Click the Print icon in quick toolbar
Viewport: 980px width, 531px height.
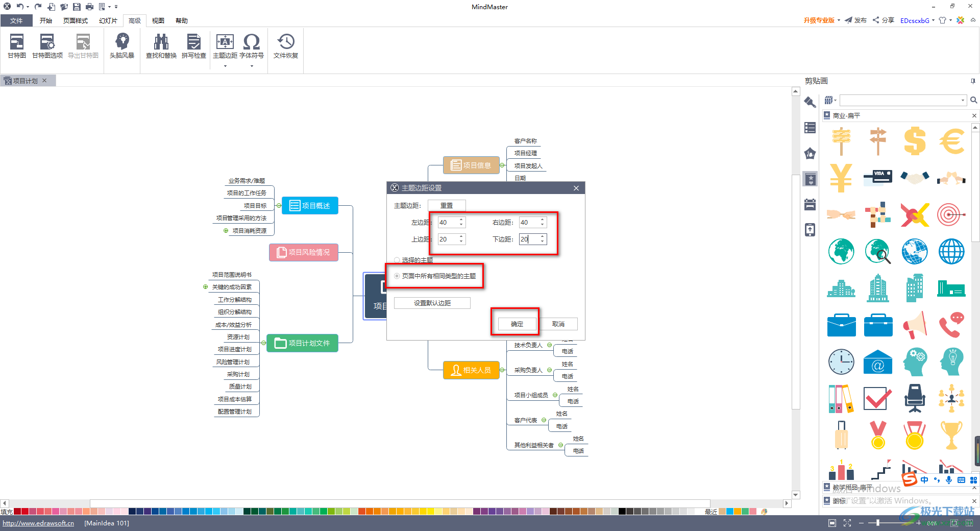90,7
